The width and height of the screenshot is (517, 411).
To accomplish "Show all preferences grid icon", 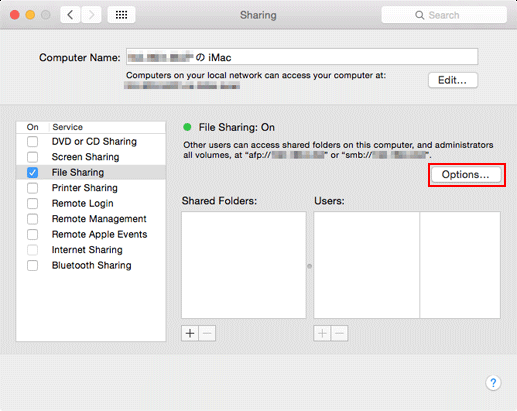I will point(121,15).
